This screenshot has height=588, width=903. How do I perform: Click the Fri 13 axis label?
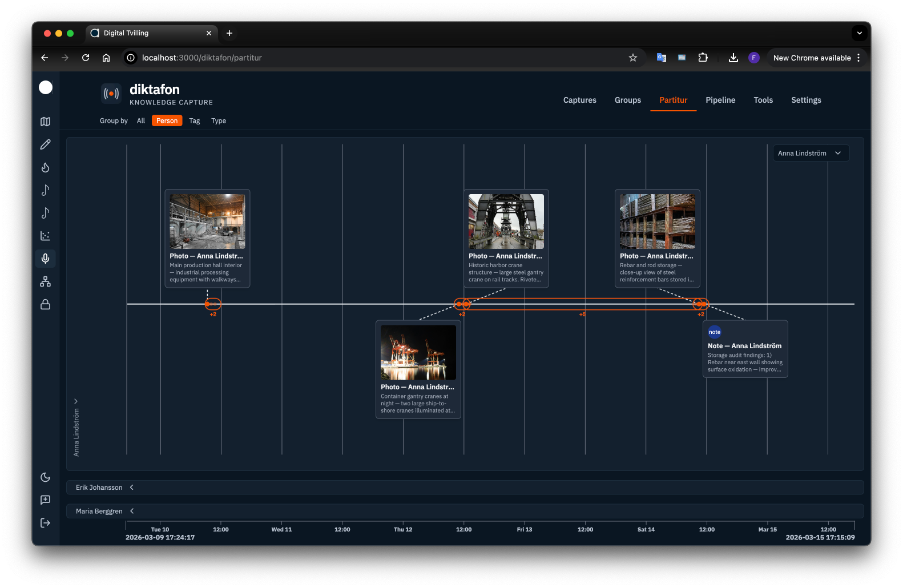coord(525,530)
